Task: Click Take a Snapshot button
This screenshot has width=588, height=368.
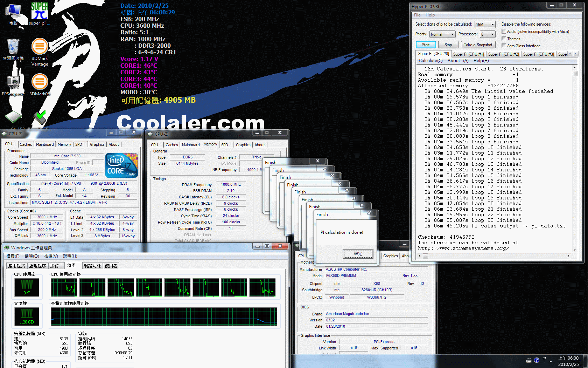Action: point(478,45)
